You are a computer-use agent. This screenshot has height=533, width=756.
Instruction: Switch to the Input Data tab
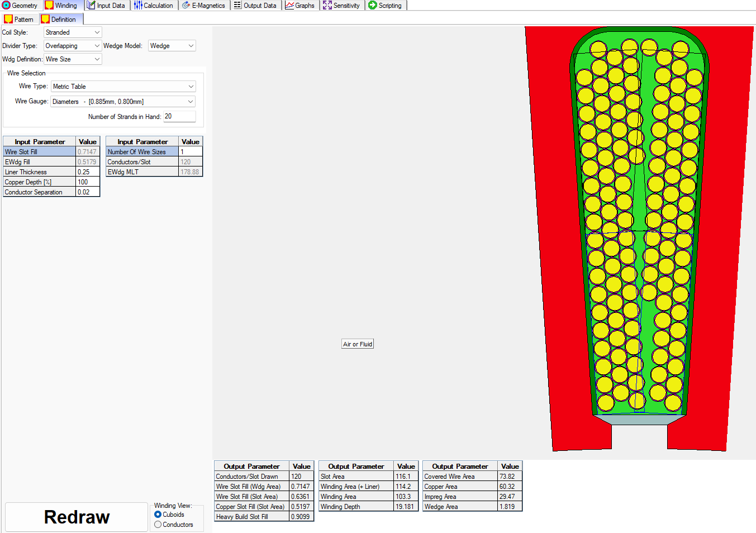106,6
